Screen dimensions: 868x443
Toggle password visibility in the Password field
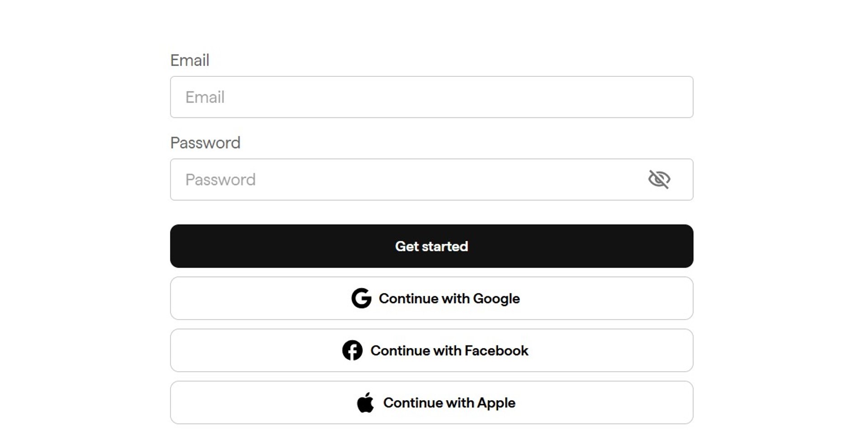point(659,179)
